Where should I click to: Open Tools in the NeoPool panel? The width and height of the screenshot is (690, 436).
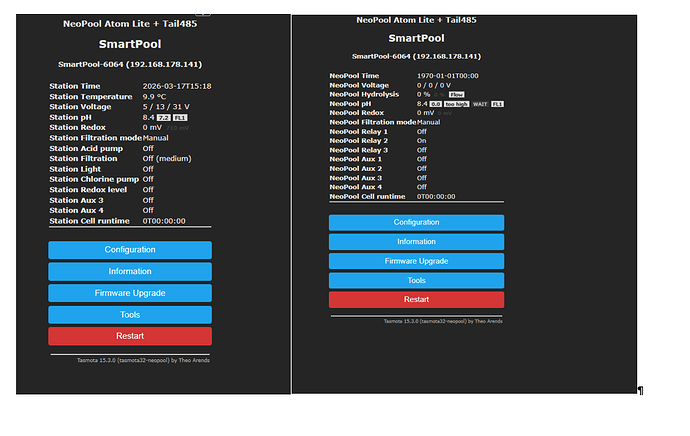[416, 281]
